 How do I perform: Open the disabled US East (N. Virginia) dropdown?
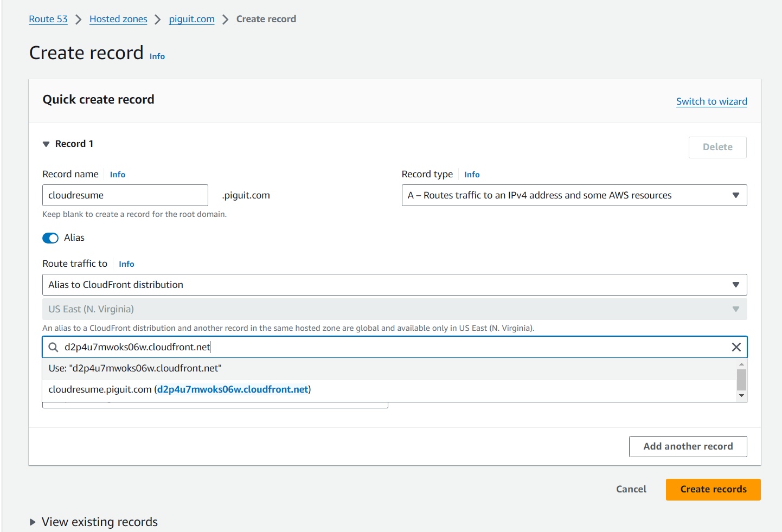point(395,309)
